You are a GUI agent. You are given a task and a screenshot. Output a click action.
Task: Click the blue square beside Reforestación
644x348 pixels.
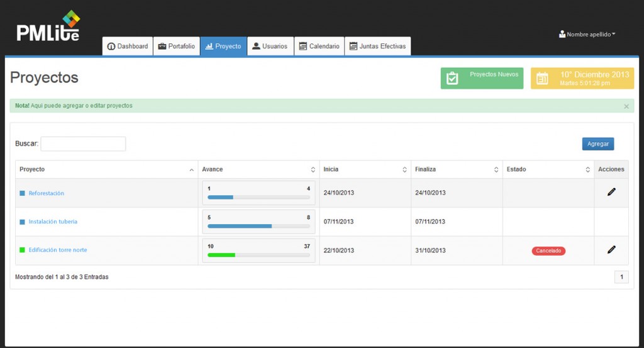coord(22,193)
